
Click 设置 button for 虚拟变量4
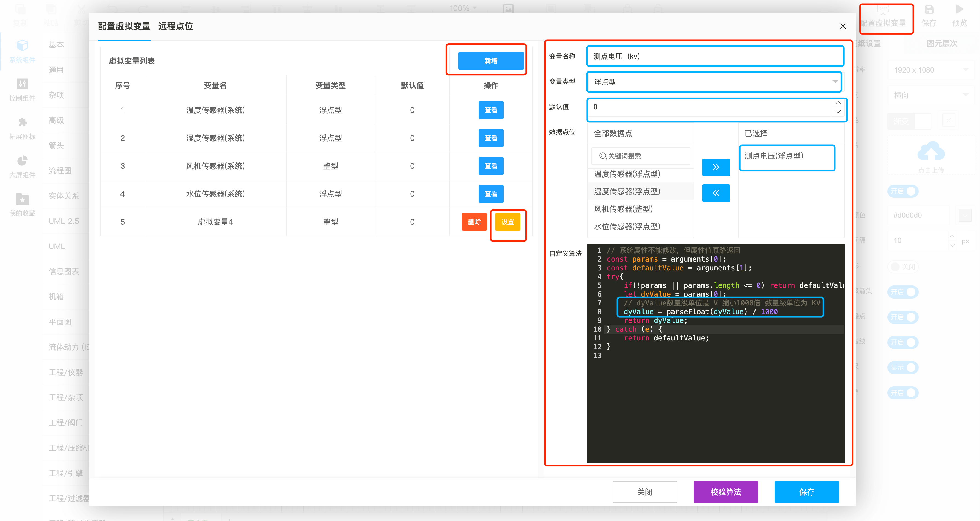pos(508,222)
